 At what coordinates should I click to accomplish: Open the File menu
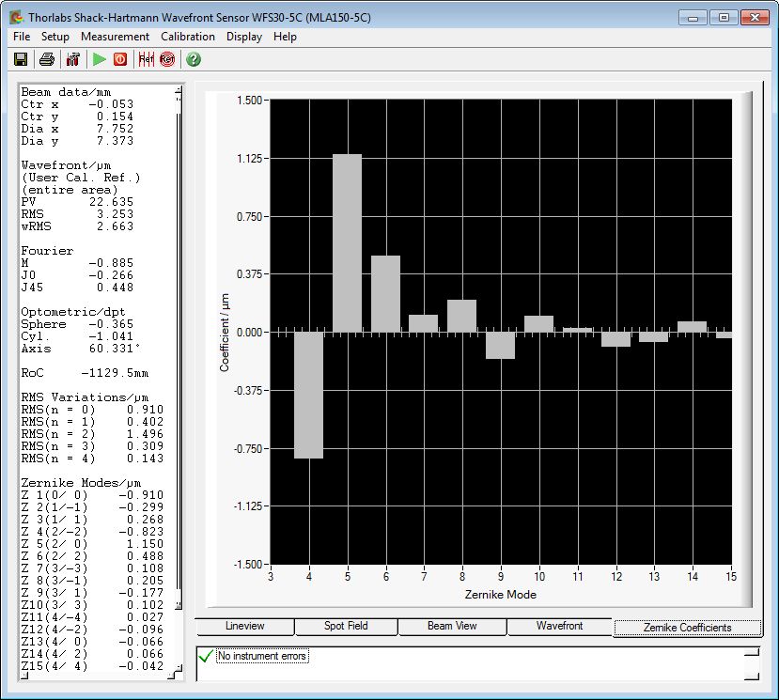(22, 37)
